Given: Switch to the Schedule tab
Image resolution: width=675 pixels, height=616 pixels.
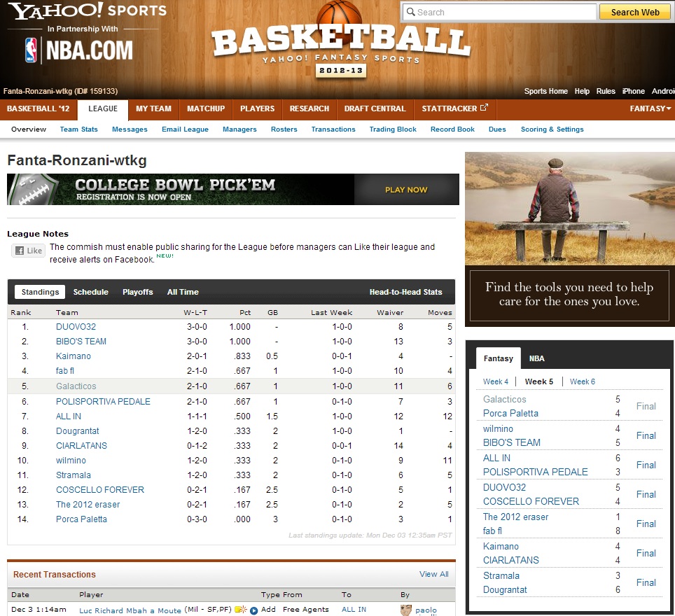Looking at the screenshot, I should point(90,292).
